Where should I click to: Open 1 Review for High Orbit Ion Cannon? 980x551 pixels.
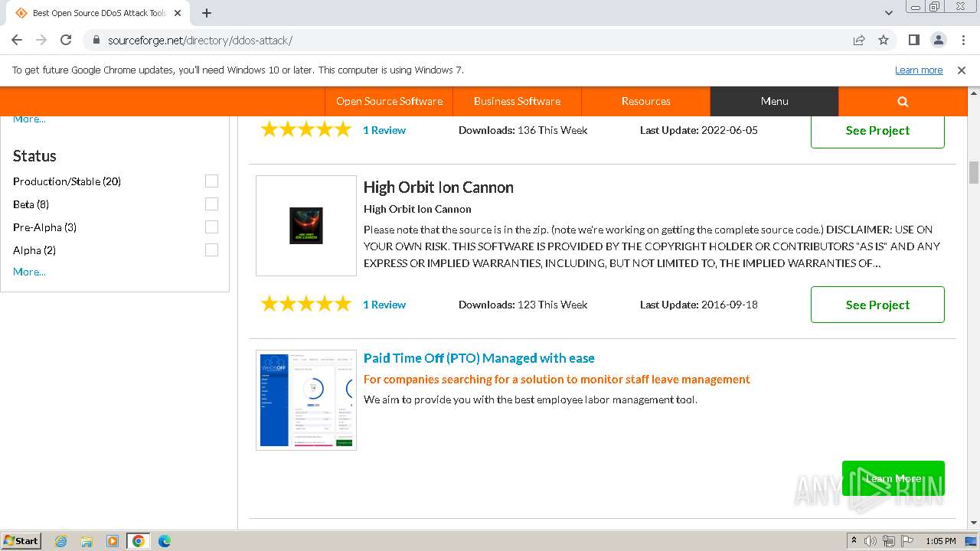(384, 305)
